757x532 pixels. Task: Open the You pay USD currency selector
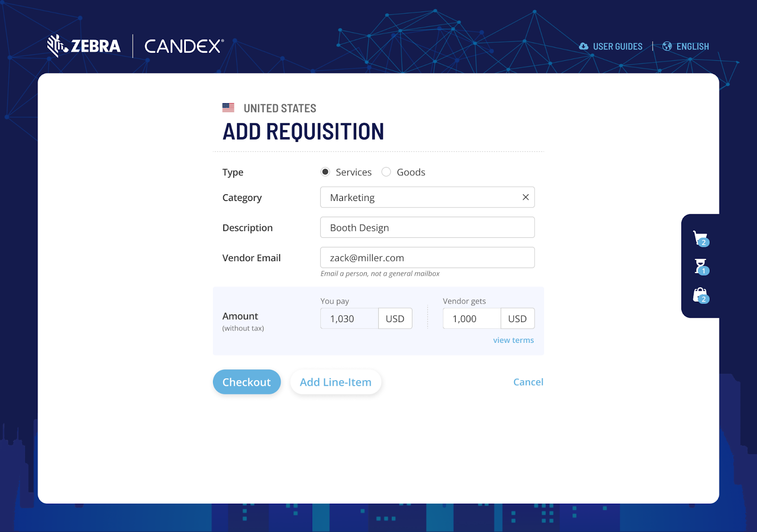[x=395, y=319]
